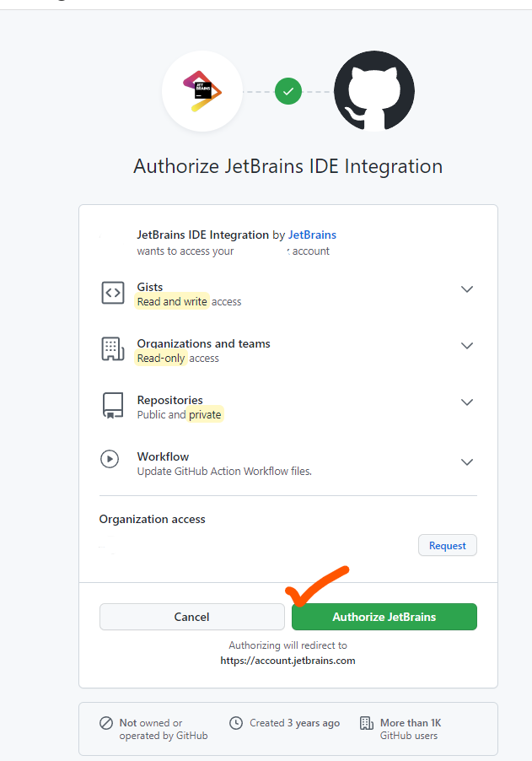Click the Organizations and teams building icon

tap(113, 349)
